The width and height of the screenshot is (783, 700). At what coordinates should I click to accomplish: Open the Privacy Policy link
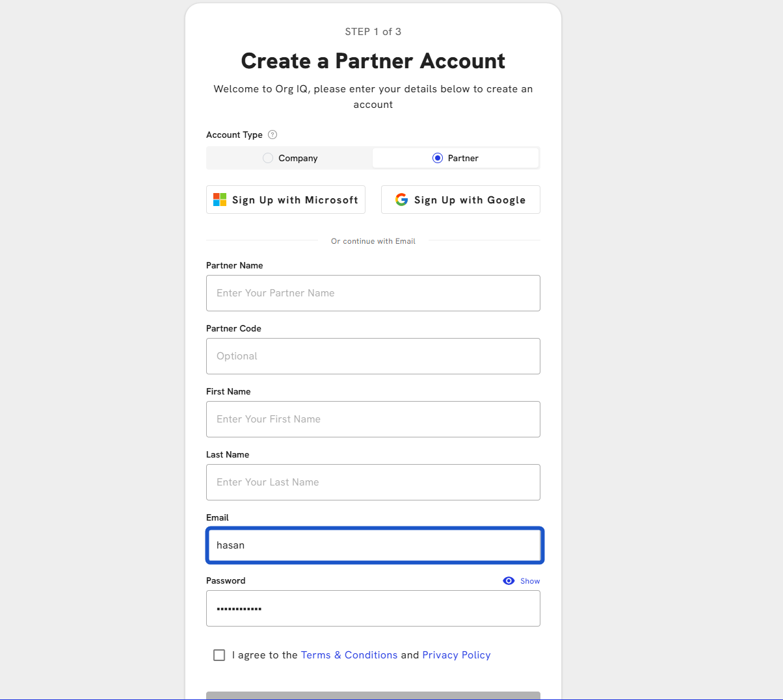point(457,655)
